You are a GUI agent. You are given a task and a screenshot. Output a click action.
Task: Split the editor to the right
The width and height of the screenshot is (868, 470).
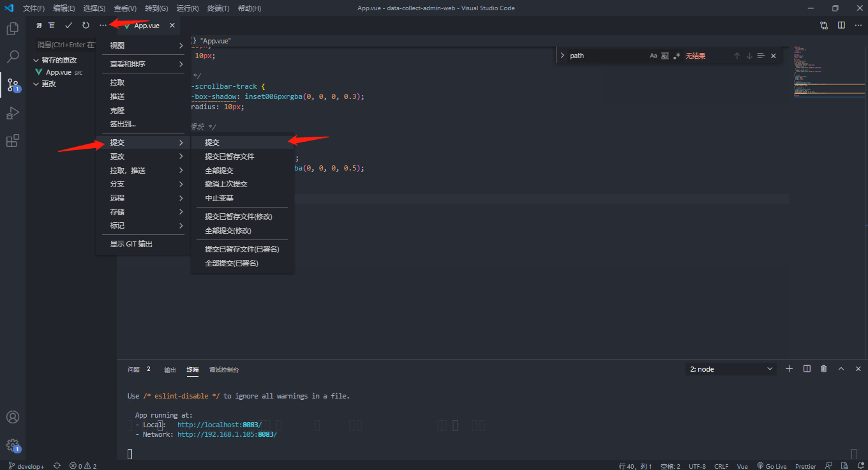[x=841, y=26]
